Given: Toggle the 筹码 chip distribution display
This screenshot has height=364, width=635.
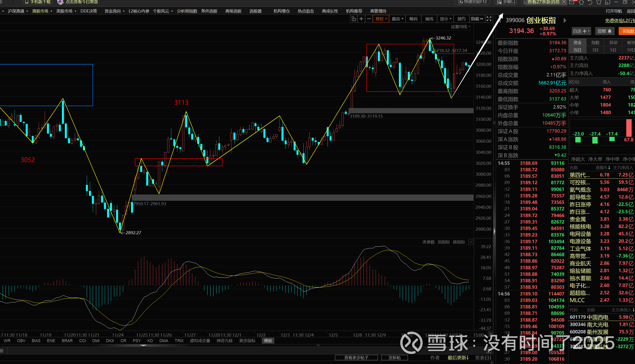Looking at the screenshot, I should pos(413,19).
